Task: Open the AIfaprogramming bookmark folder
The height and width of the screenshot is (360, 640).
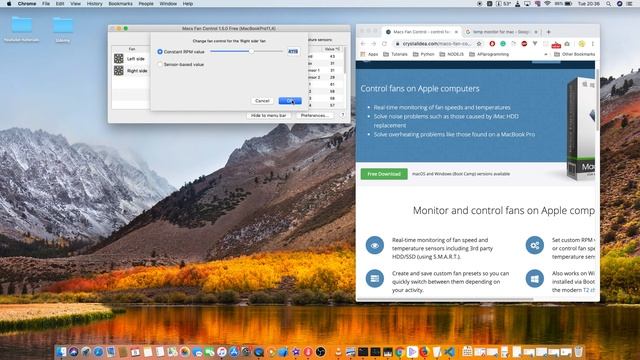Action: point(489,54)
